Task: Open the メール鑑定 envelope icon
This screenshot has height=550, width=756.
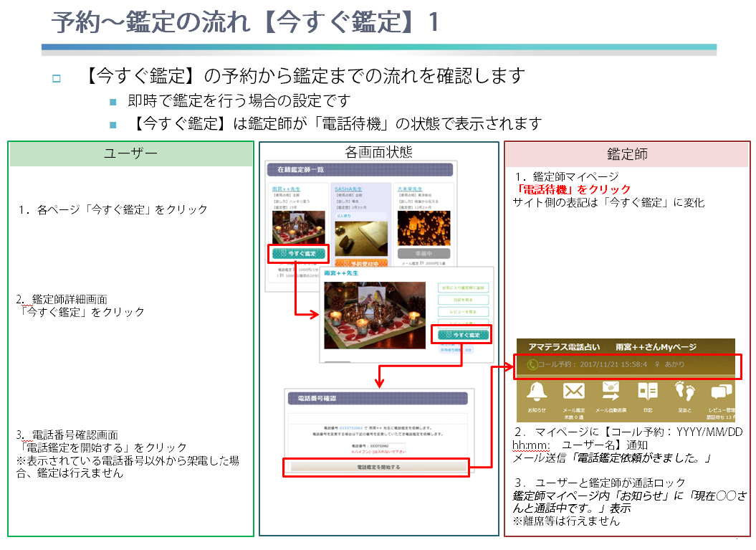Action: coord(573,392)
